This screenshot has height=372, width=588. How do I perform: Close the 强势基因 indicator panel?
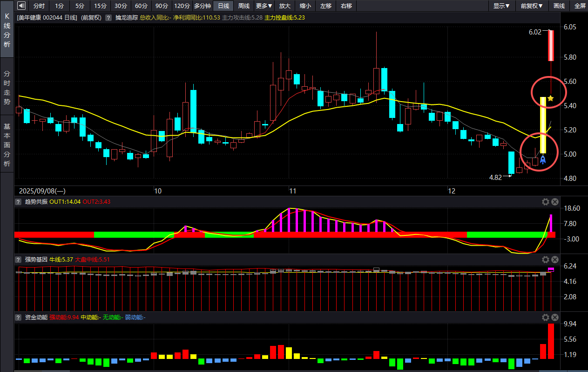555,260
